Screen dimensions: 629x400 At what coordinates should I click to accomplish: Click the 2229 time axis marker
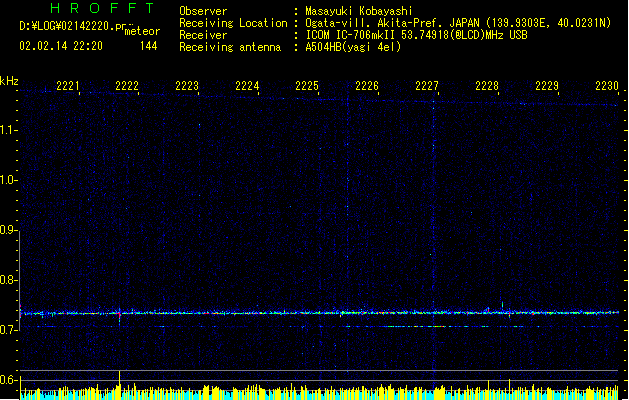click(x=547, y=86)
